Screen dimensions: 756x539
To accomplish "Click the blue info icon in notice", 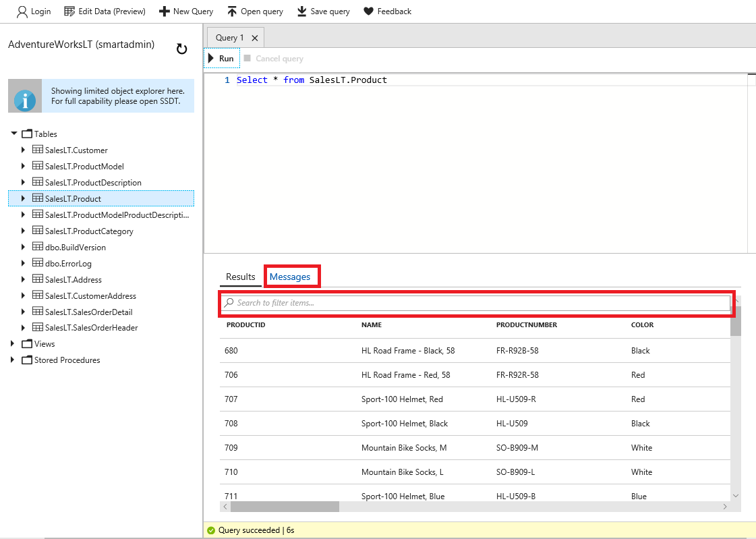I will click(x=25, y=100).
